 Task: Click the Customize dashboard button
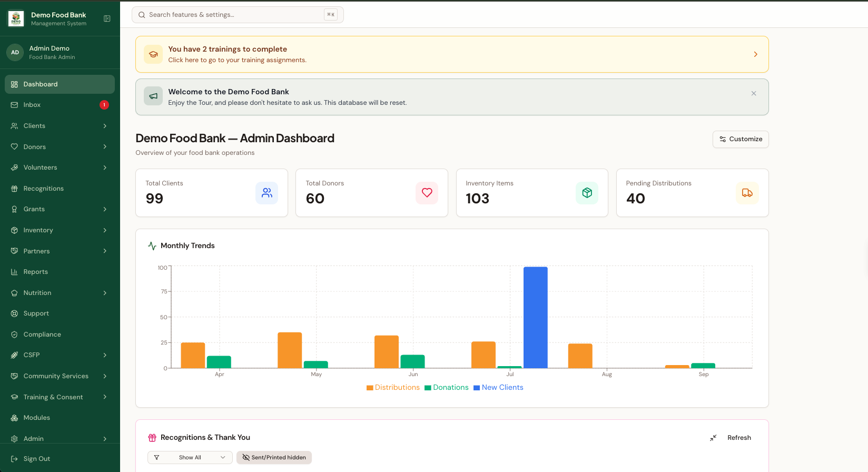pyautogui.click(x=741, y=139)
